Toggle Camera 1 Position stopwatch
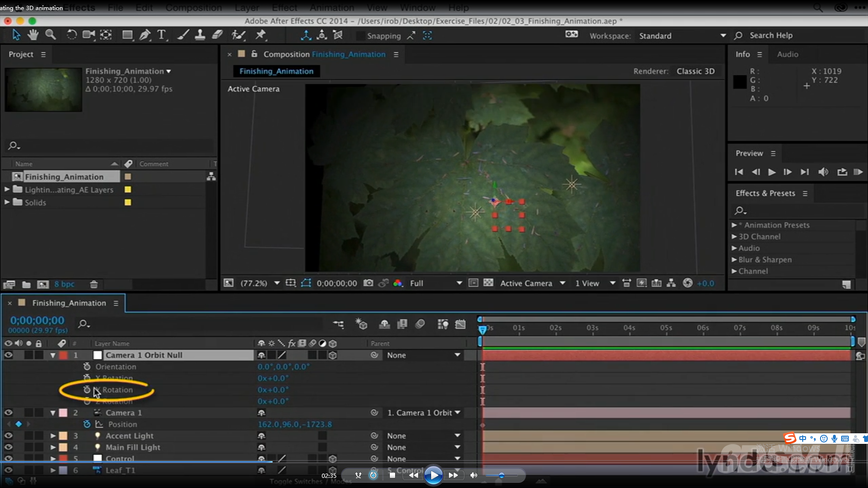The image size is (868, 488). click(x=87, y=424)
